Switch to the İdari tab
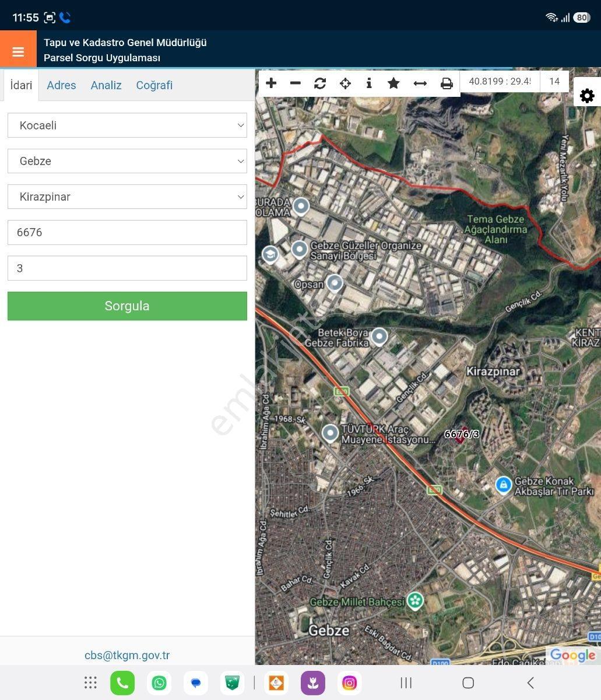This screenshot has height=700, width=601. click(x=22, y=85)
